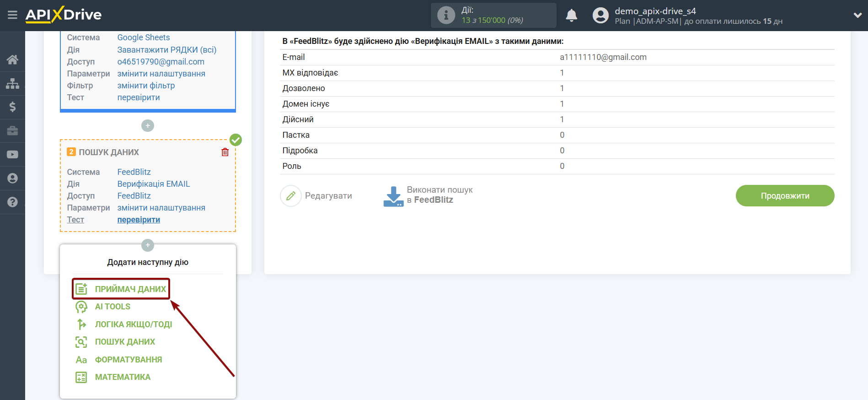Click the plus button above Додати наступну дію
This screenshot has height=400, width=868.
pyautogui.click(x=148, y=245)
